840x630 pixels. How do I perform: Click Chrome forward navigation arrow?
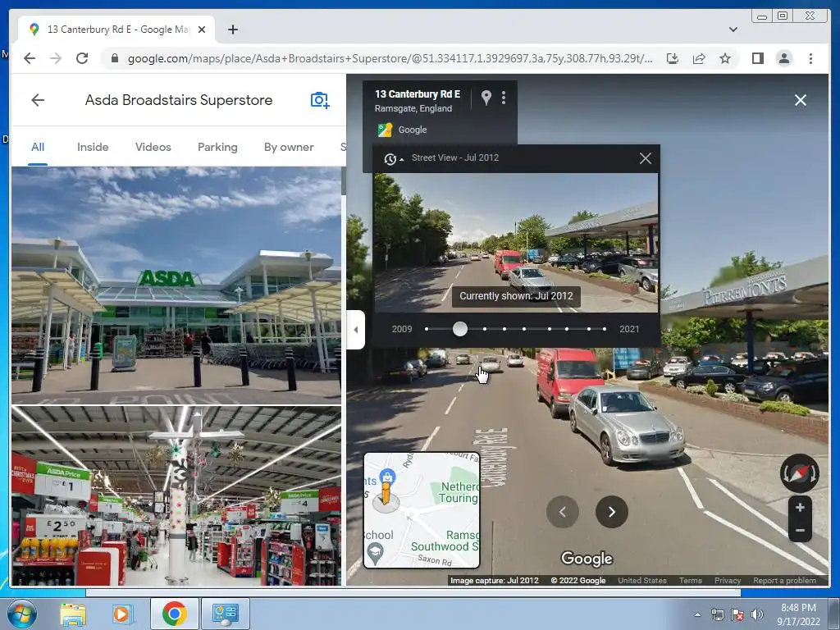(x=56, y=58)
